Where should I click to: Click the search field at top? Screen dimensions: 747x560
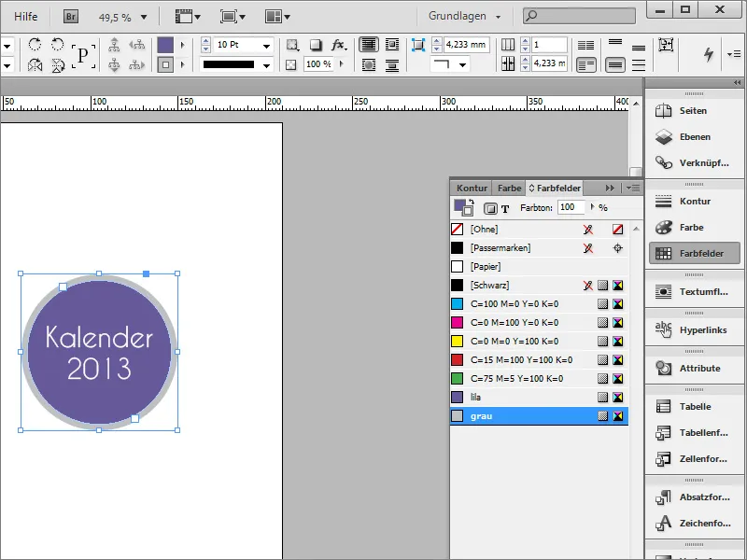pos(579,16)
